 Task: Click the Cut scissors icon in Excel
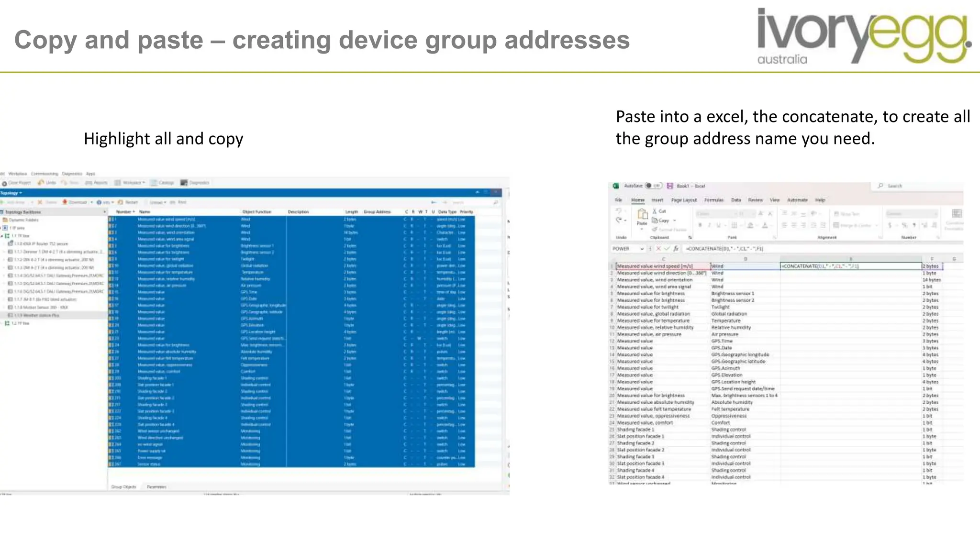655,211
